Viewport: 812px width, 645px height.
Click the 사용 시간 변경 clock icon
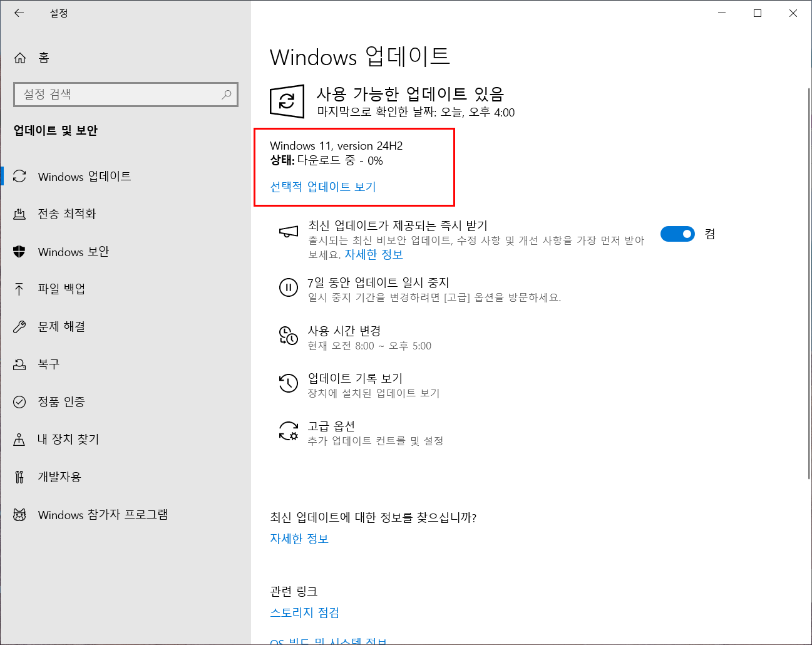coord(288,336)
